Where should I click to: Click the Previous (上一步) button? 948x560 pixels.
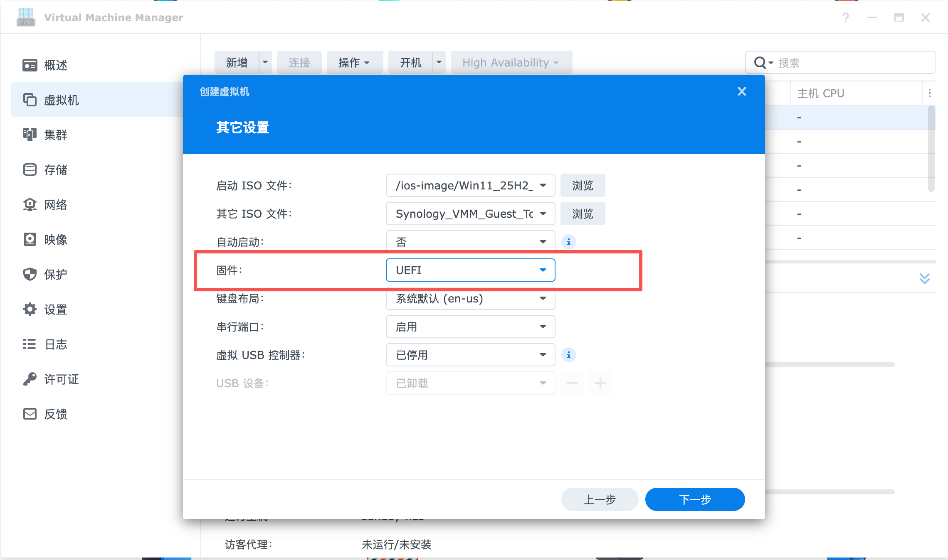click(600, 499)
